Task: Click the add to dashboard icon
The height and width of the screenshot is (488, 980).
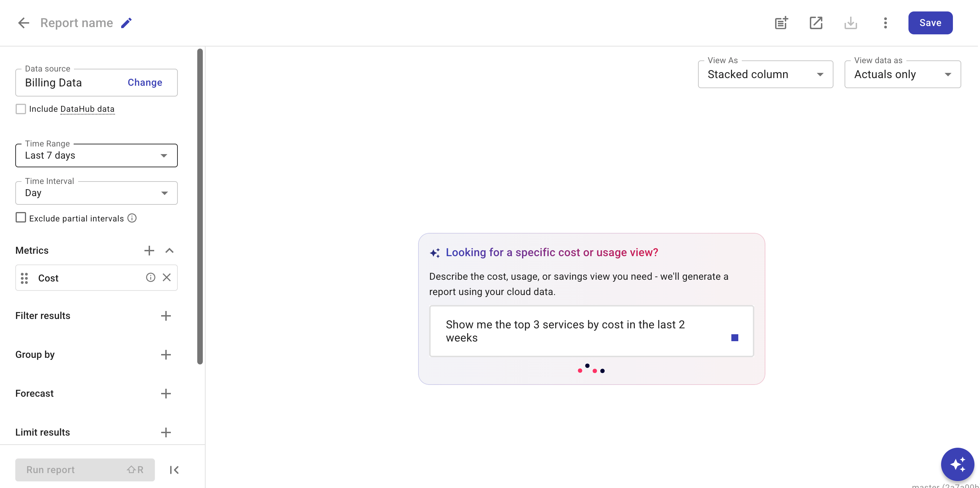Action: [x=781, y=23]
